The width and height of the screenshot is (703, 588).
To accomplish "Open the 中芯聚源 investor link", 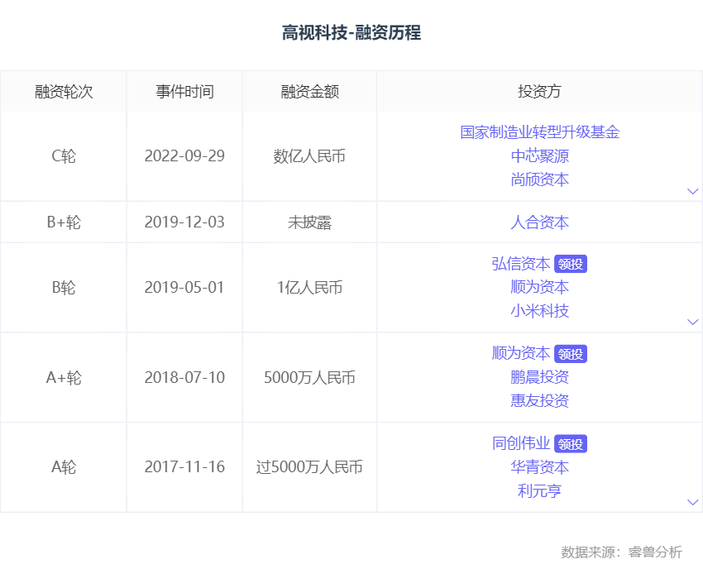I will 540,156.
